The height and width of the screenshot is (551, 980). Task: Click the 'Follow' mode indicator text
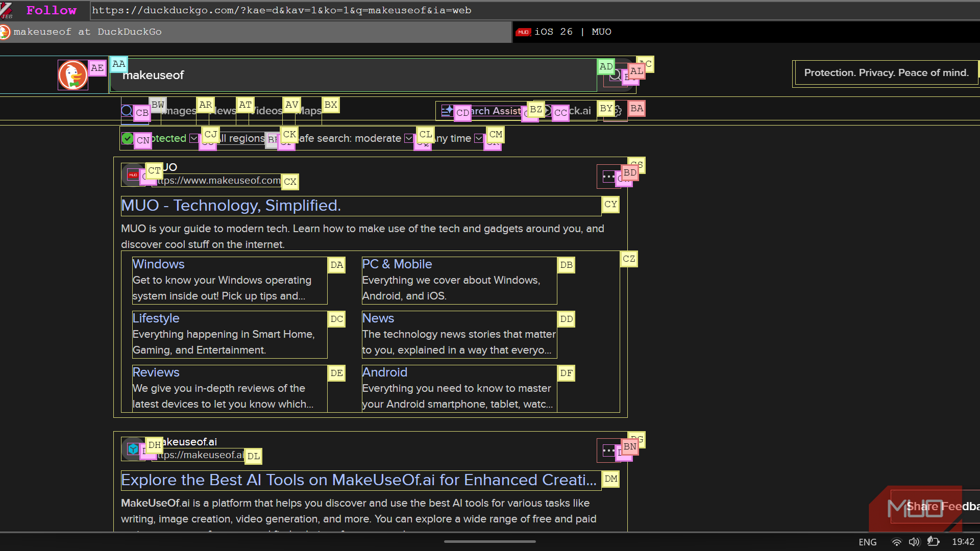[x=51, y=10]
